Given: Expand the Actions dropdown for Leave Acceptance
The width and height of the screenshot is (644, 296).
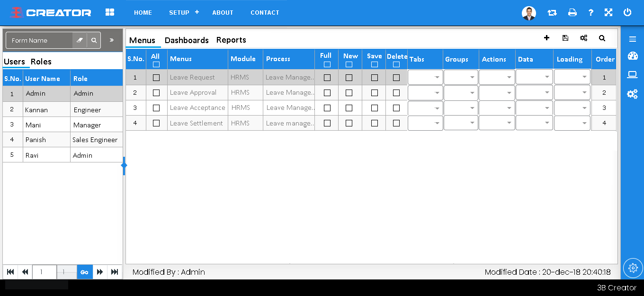Looking at the screenshot, I should click(497, 108).
